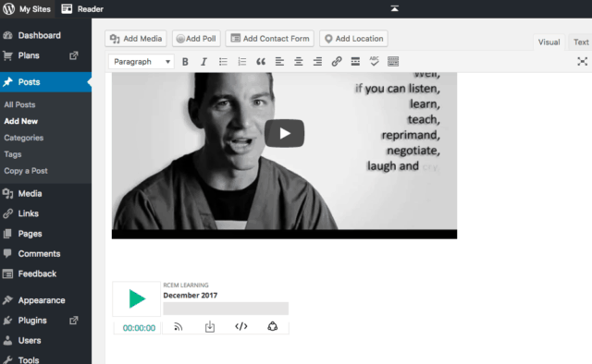Switch to the Visual editor tab
Viewport: 592px width, 364px height.
click(x=549, y=42)
